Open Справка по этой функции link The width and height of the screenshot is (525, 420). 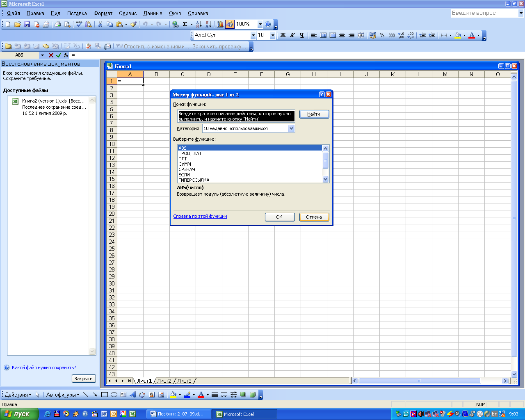click(x=200, y=216)
